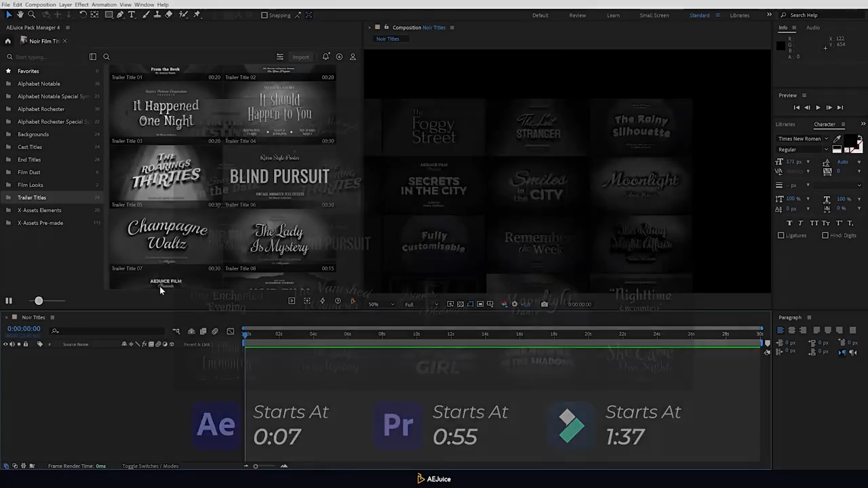Toggle timeline video visibility eye column
The image size is (868, 488).
5,344
